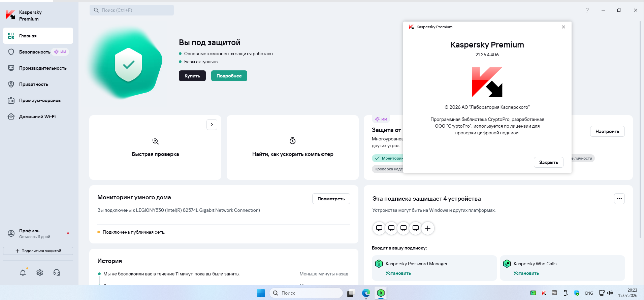The width and height of the screenshot is (644, 300).
Task: Open support via the headset icon
Action: (x=57, y=273)
